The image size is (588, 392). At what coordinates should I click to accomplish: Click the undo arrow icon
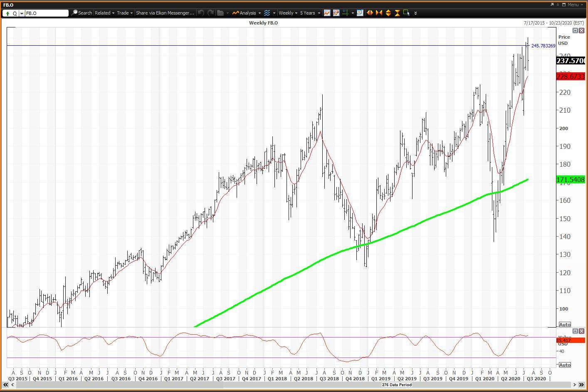click(201, 13)
